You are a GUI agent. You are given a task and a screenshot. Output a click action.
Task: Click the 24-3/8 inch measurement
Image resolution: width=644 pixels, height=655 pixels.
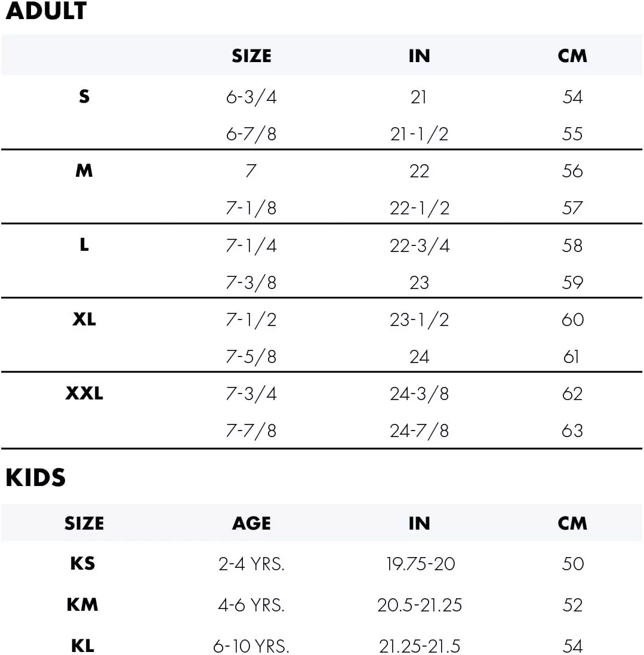click(419, 394)
